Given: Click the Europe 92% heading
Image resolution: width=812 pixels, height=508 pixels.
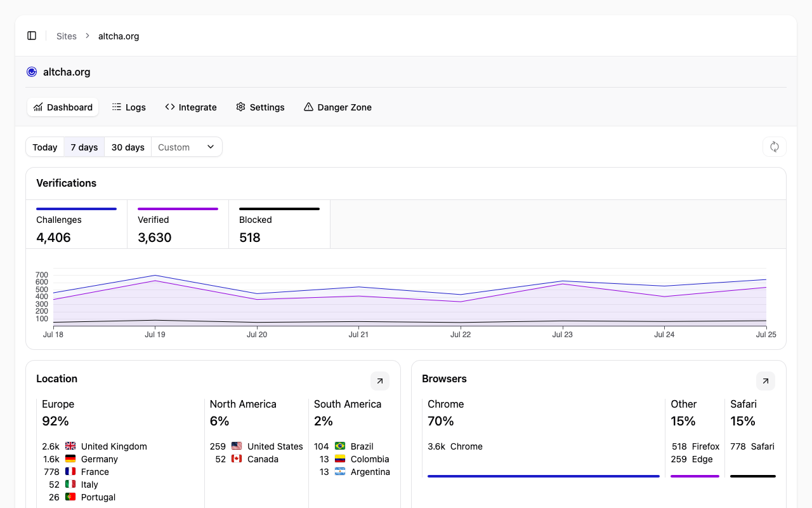Looking at the screenshot, I should (58, 413).
